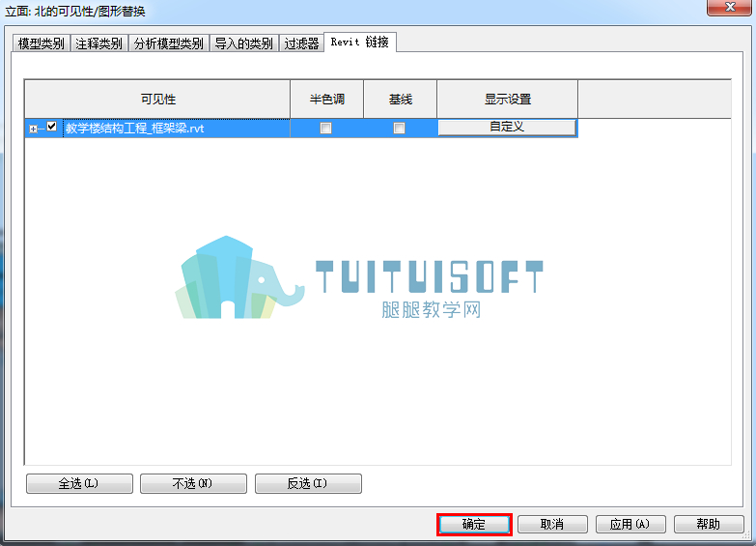Click the 全选(L) button

tap(79, 483)
